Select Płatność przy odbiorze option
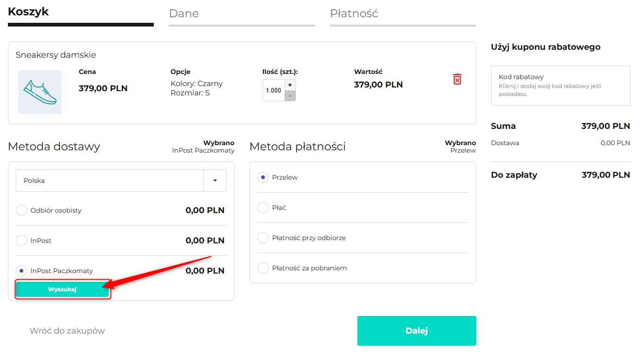This screenshot has width=644, height=355. 263,238
